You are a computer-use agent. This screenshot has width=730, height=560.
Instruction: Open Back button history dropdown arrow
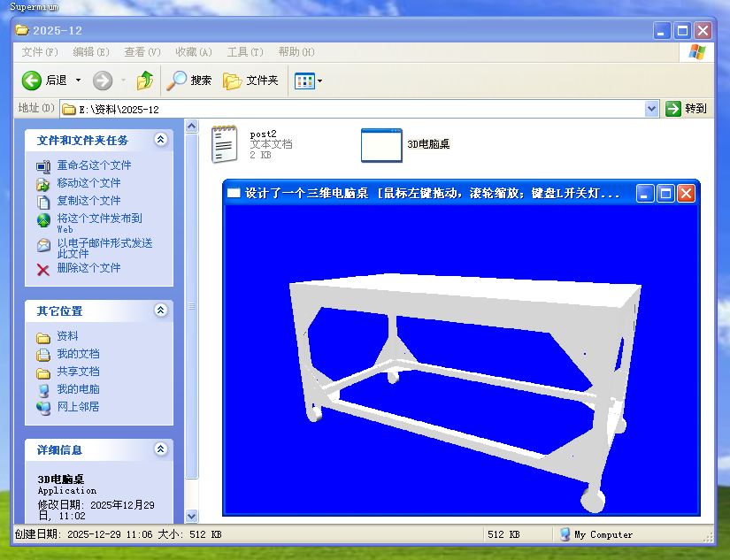(x=78, y=81)
